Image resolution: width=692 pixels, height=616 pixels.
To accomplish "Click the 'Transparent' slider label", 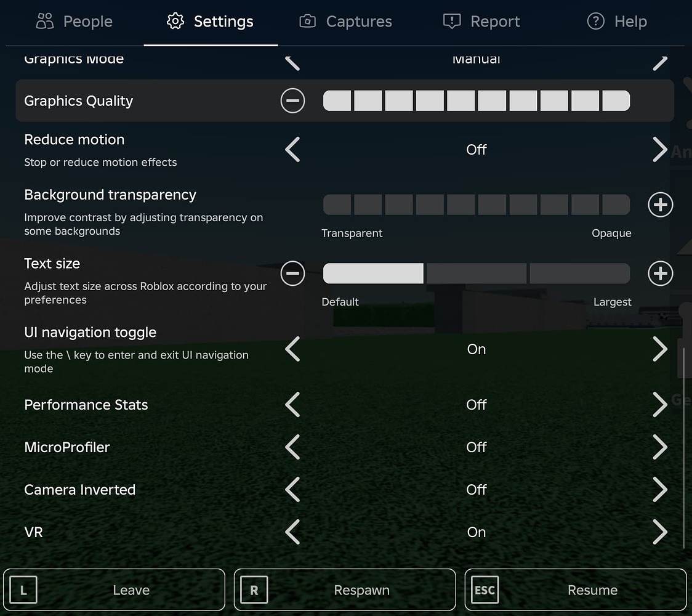I will 352,233.
